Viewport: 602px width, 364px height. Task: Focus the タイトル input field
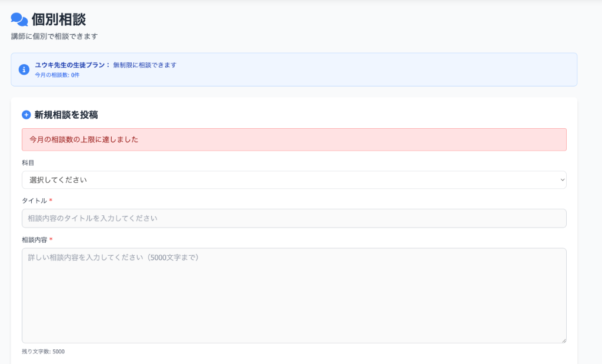point(294,218)
